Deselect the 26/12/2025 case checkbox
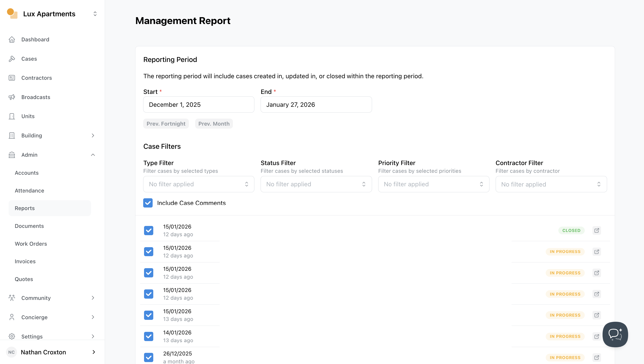Screen dimensions: 644x364 149,357
